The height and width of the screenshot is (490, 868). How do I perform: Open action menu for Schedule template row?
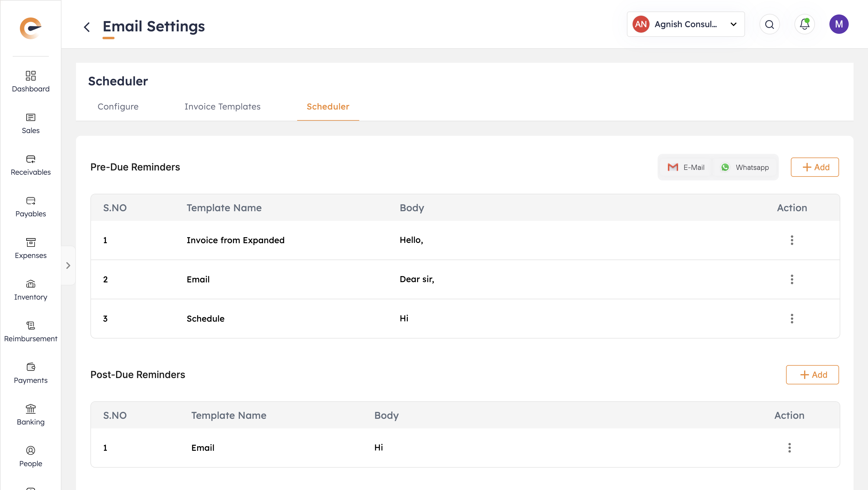[791, 319]
